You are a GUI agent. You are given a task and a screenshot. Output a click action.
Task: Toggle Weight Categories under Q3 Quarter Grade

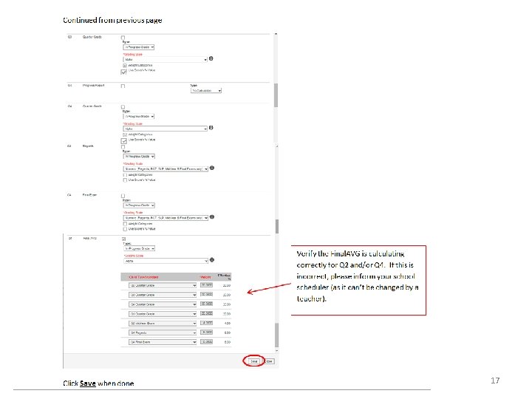pyautogui.click(x=125, y=66)
